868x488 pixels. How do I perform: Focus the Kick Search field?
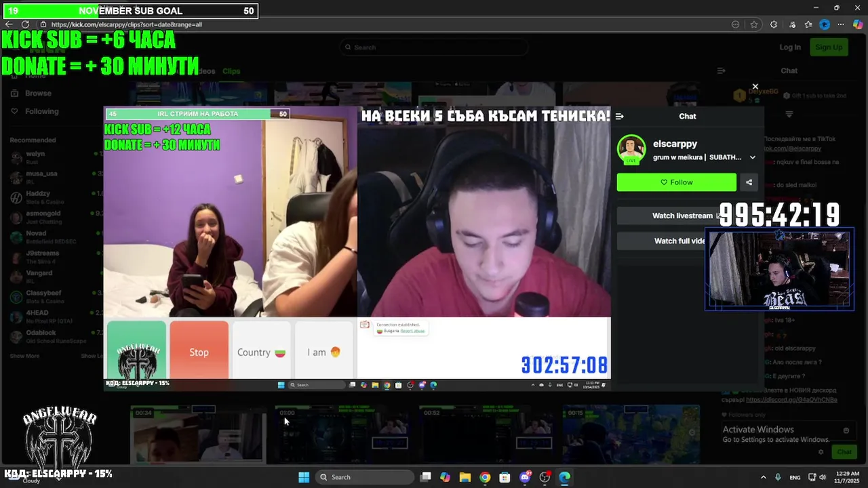coord(434,47)
